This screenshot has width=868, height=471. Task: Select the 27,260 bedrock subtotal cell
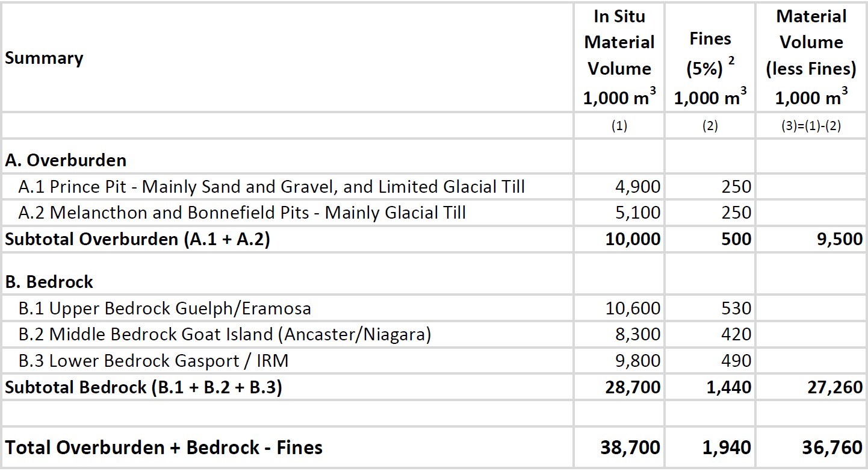(835, 387)
